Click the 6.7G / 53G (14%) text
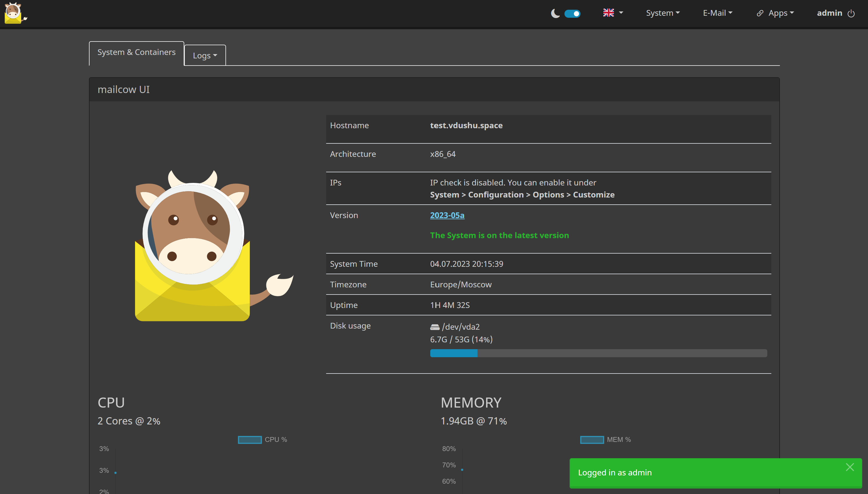The width and height of the screenshot is (868, 494). [461, 339]
